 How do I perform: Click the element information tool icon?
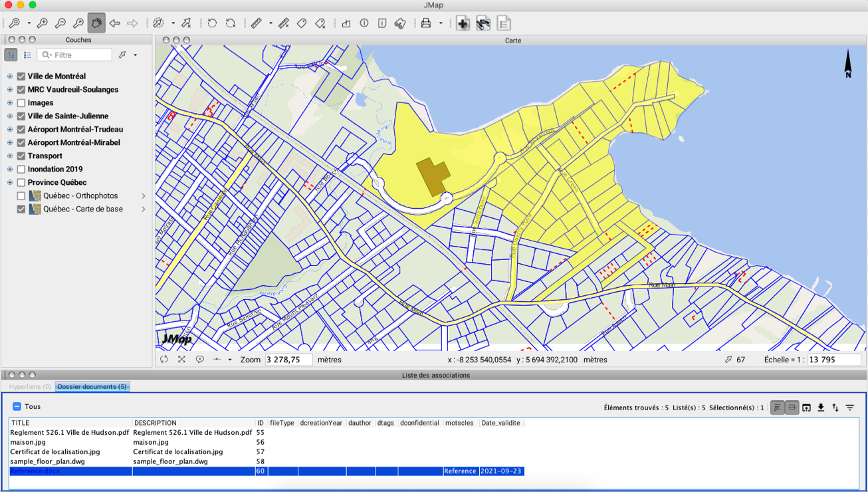coord(364,23)
